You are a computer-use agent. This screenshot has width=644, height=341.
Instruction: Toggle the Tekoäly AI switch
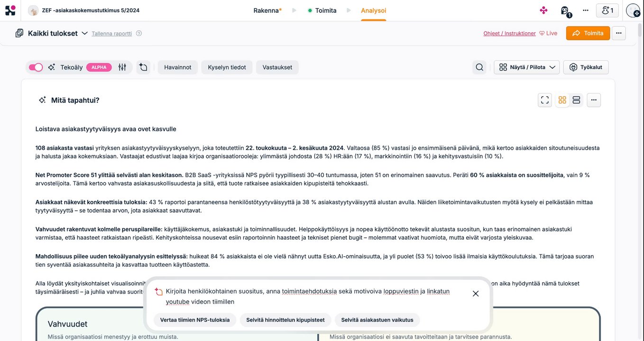[36, 67]
